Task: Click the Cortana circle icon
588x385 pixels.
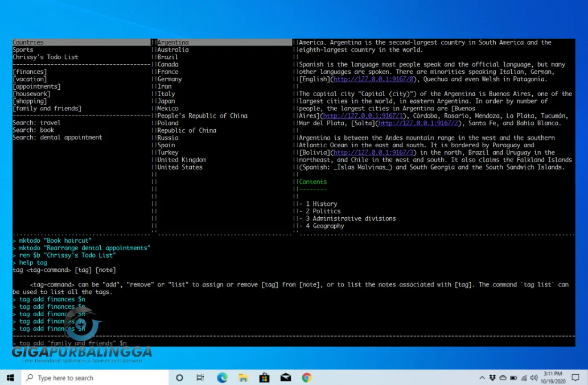Action: coord(179,378)
